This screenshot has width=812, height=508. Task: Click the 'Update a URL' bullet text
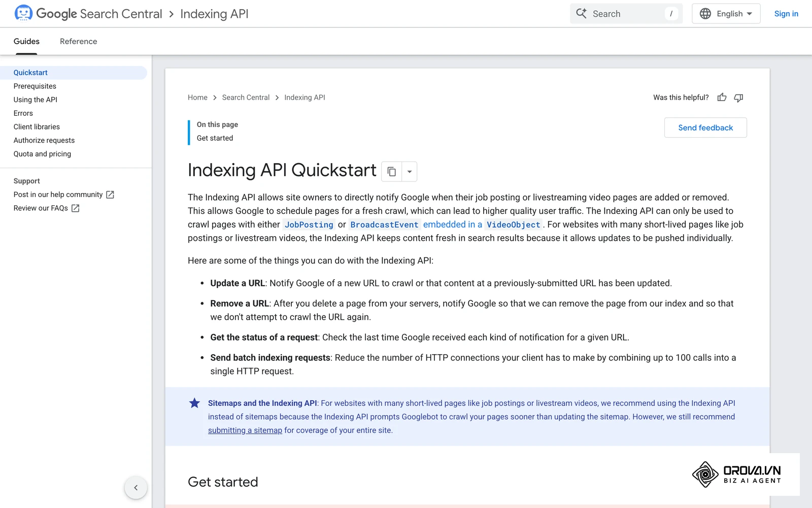238,283
